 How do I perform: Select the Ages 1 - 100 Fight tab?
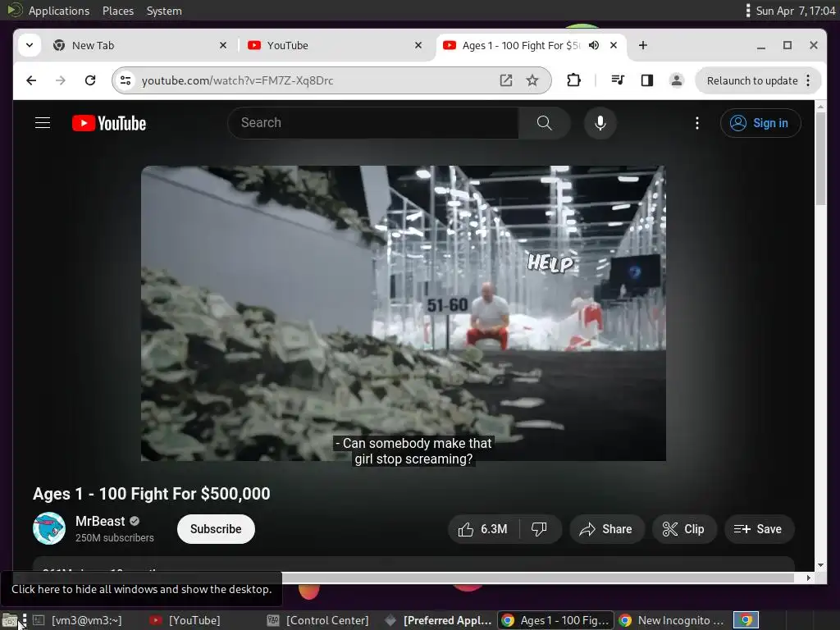[x=532, y=46]
